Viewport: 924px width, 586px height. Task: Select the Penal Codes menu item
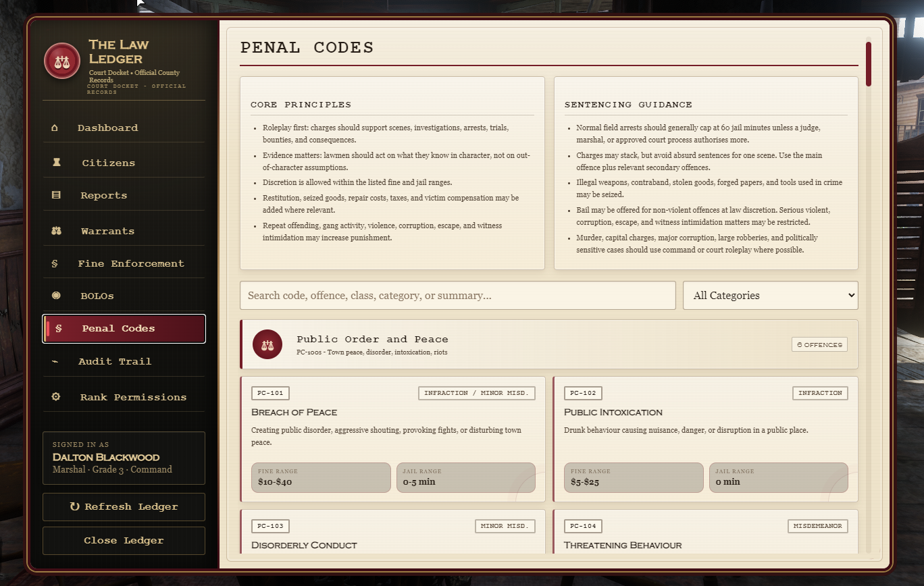coord(124,329)
